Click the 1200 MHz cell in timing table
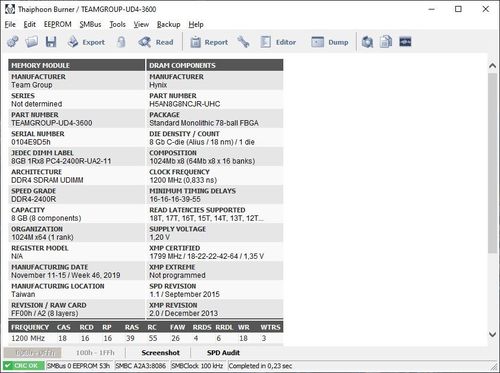The width and height of the screenshot is (500, 373). (28, 338)
